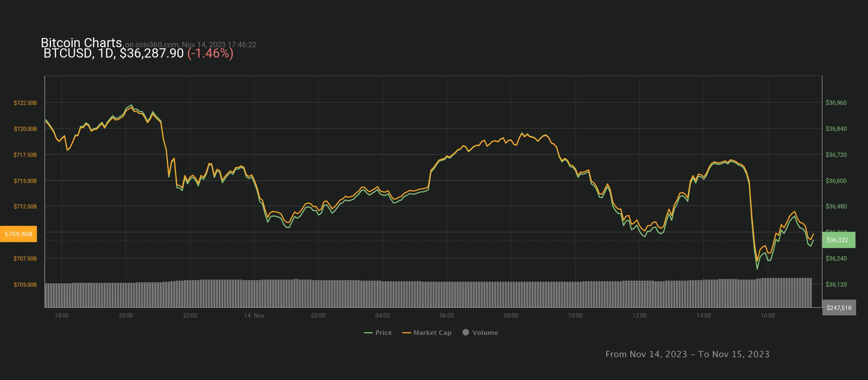Click the gray $247,518 volume label
The image size is (868, 380).
839,308
